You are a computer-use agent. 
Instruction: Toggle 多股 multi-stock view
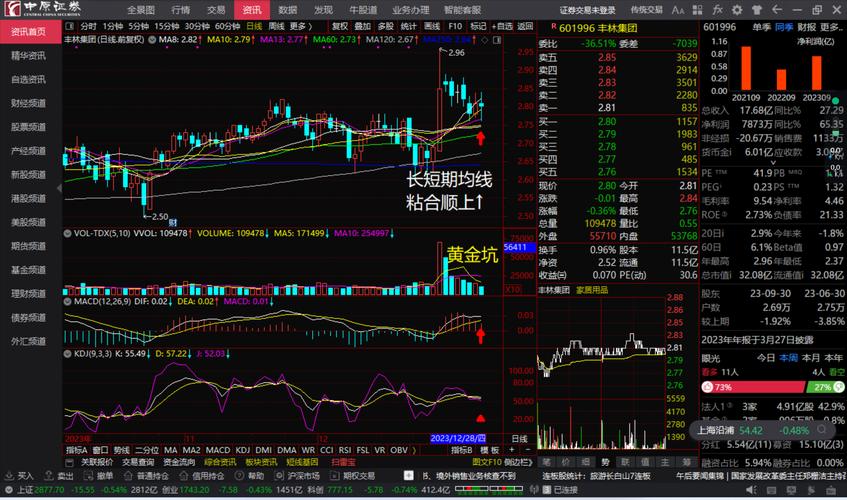(386, 26)
